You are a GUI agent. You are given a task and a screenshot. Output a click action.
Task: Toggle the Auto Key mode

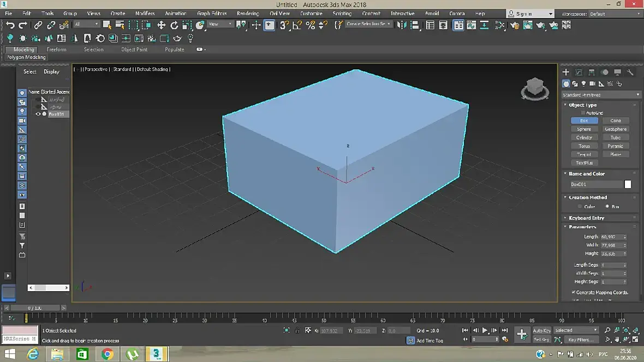[541, 330]
